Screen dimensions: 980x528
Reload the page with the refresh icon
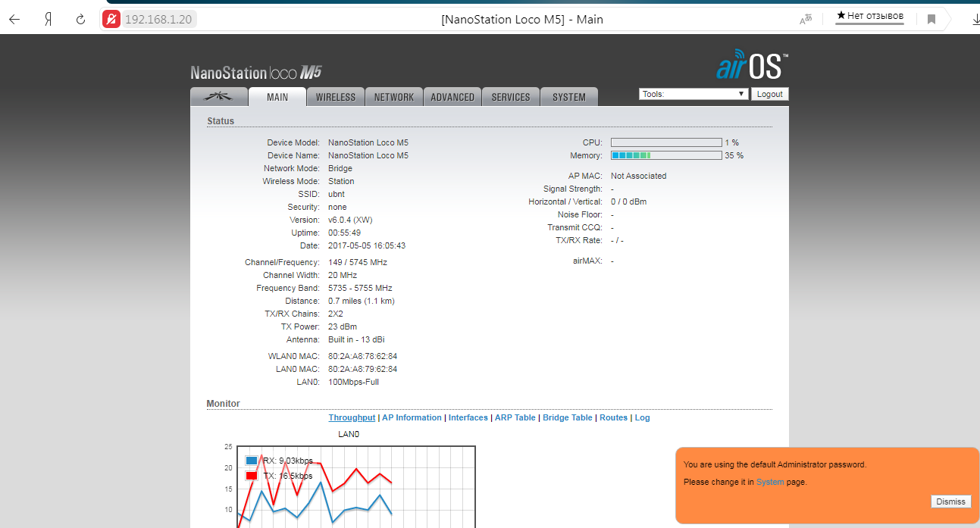point(80,20)
